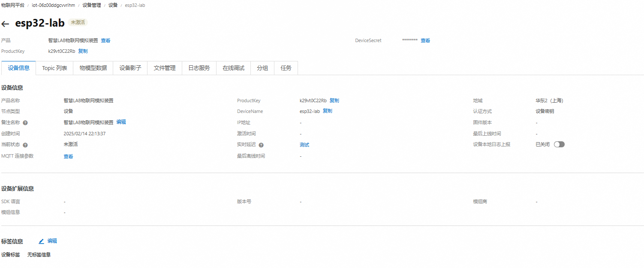Edit the 备注名 remark via 编辑 link
The height and width of the screenshot is (268, 644).
click(x=121, y=122)
